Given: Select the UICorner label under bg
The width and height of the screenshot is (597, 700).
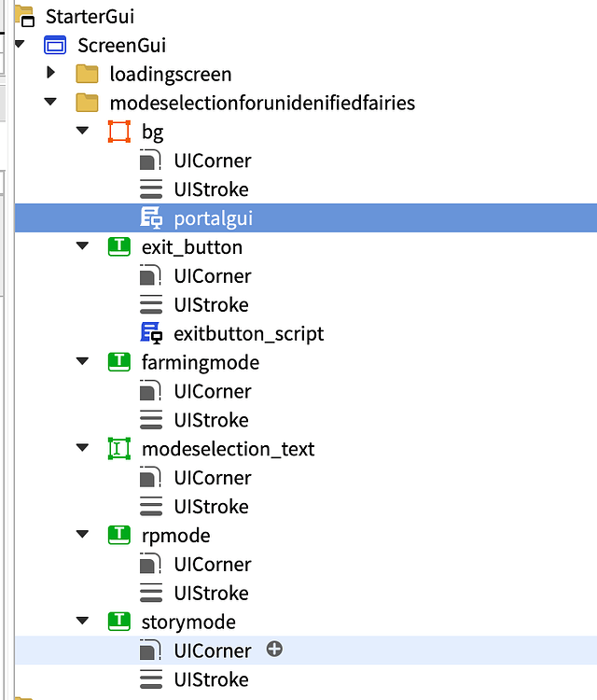Looking at the screenshot, I should 213,161.
